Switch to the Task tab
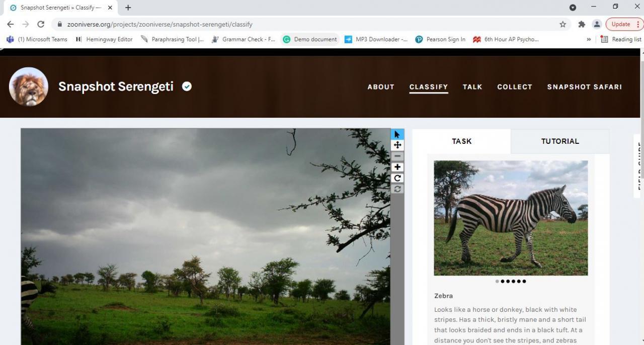The width and height of the screenshot is (644, 345). [x=462, y=141]
